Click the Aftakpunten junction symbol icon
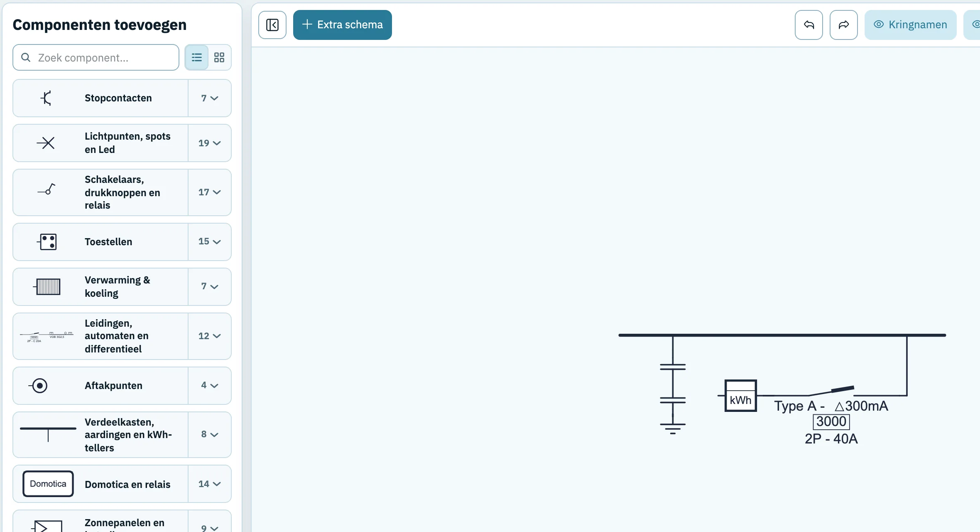 tap(38, 386)
